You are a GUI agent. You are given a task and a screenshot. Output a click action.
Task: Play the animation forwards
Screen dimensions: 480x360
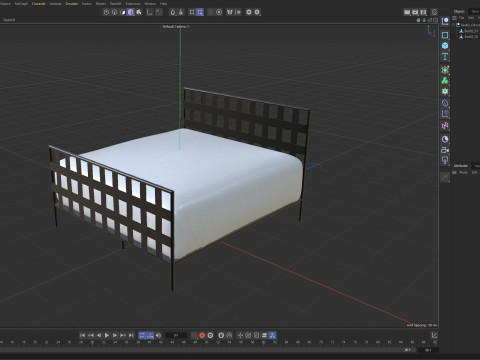pos(107,335)
